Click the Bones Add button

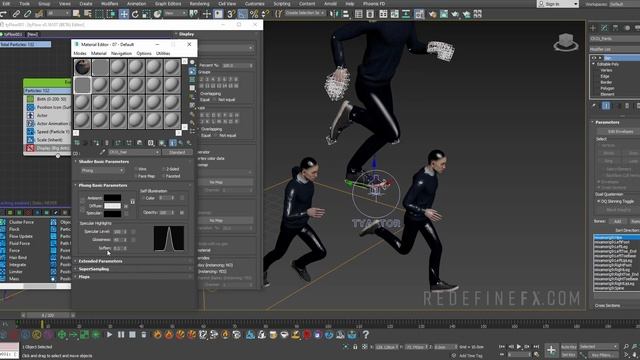point(617,221)
